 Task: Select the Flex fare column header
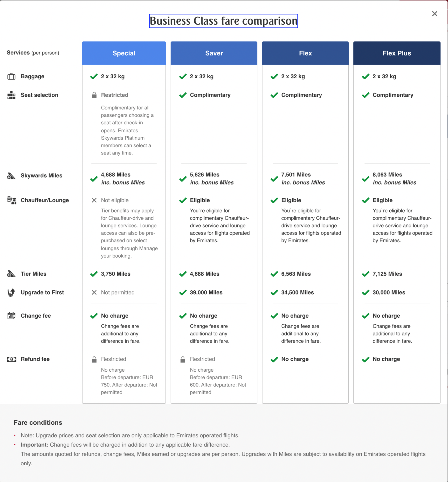305,53
